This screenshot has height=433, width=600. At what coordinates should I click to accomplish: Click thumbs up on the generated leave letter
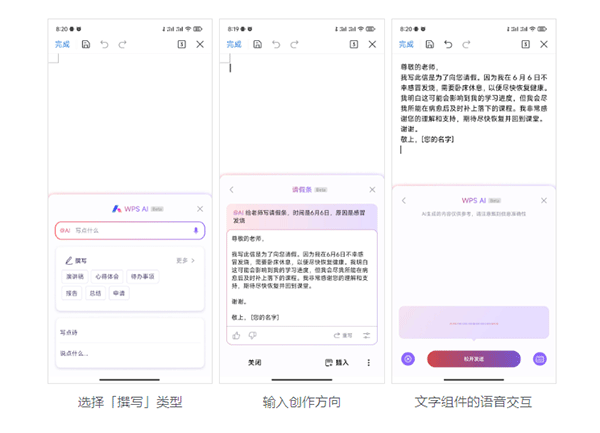point(237,336)
